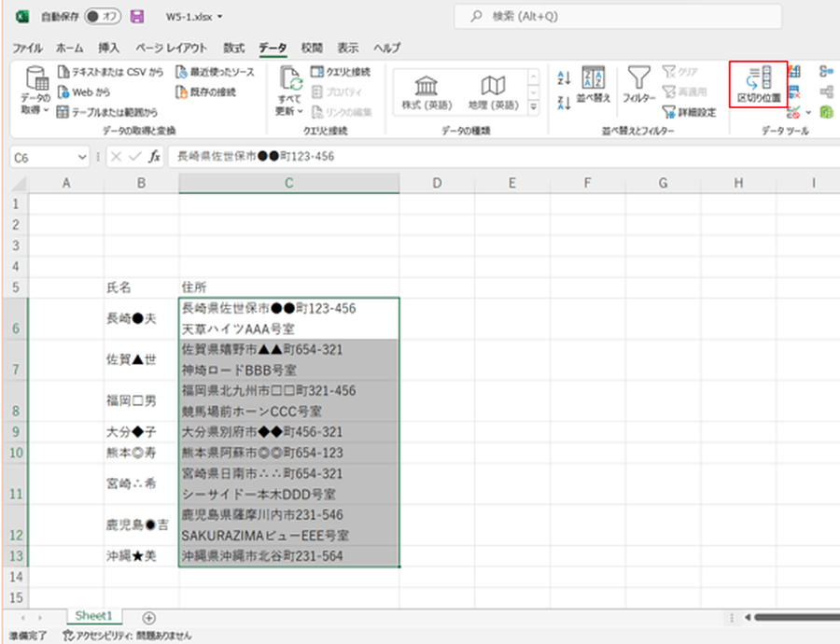Click the Manage Data Model green icon
Image resolution: width=840 pixels, height=644 pixels.
tap(827, 113)
